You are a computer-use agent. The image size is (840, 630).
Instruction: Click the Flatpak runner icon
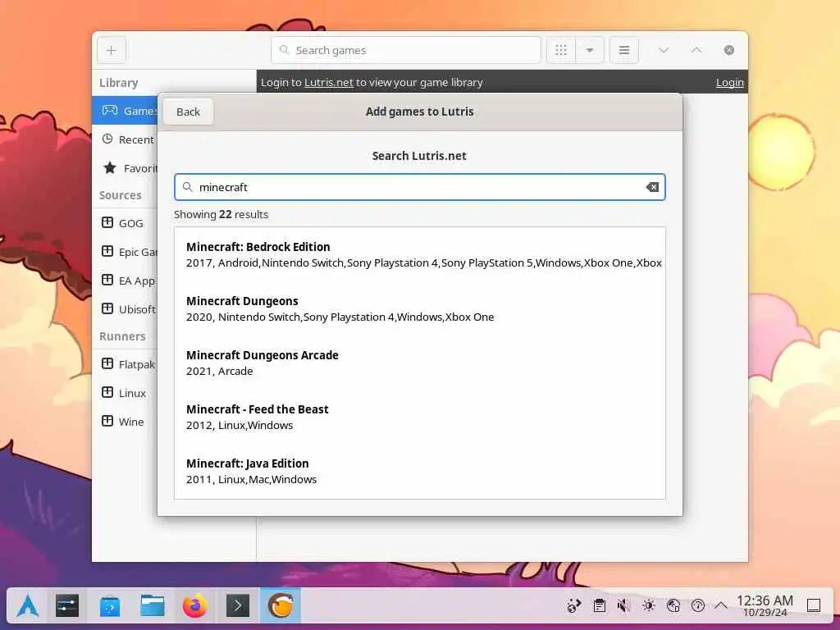[107, 363]
